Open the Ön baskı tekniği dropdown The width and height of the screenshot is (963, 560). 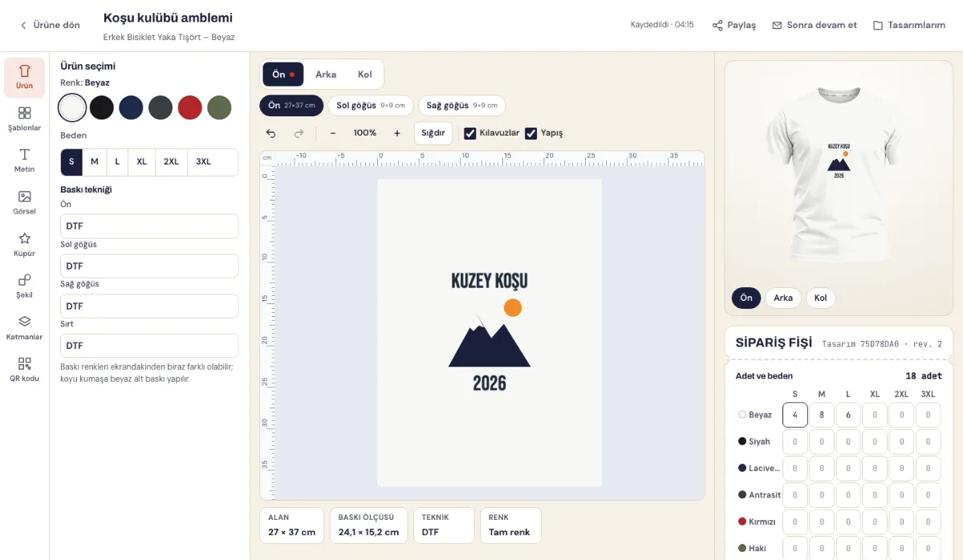tap(149, 226)
